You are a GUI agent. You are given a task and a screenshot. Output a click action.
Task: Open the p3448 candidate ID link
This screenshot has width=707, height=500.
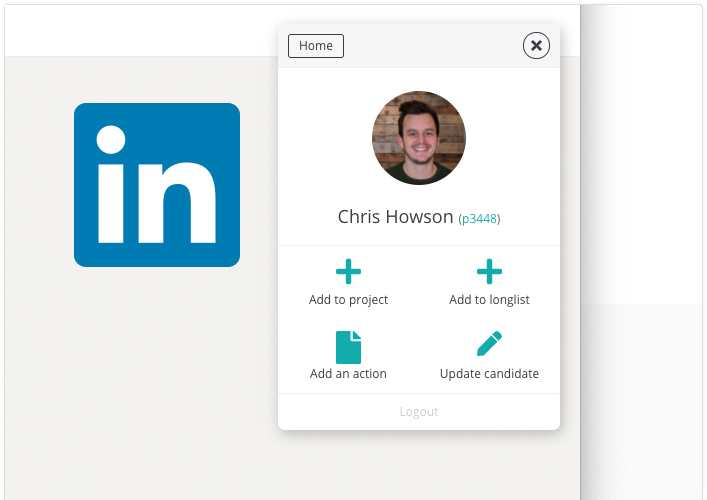pos(479,219)
